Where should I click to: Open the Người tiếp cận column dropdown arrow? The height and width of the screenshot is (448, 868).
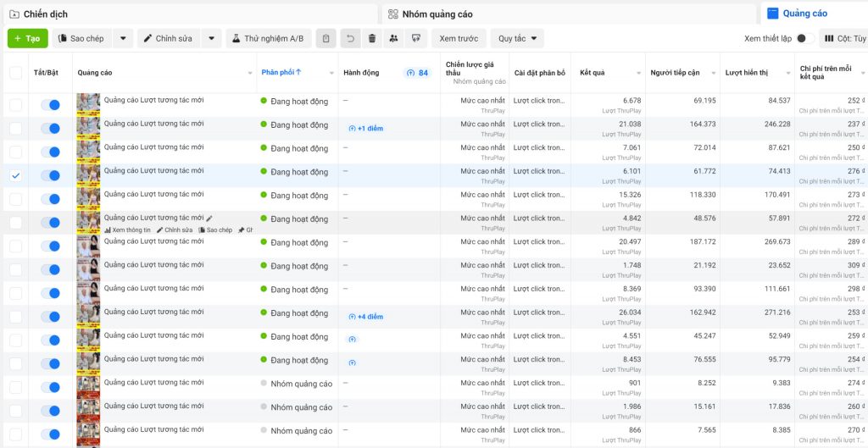[x=714, y=73]
